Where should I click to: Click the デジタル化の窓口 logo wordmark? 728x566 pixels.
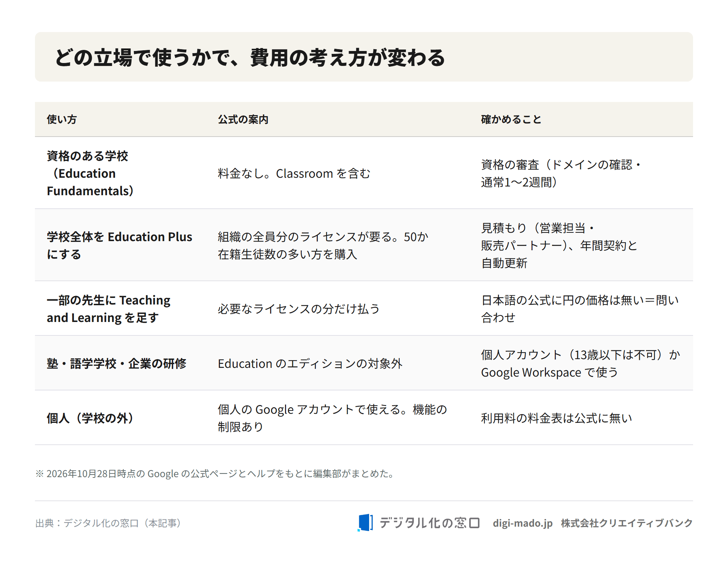(x=430, y=523)
